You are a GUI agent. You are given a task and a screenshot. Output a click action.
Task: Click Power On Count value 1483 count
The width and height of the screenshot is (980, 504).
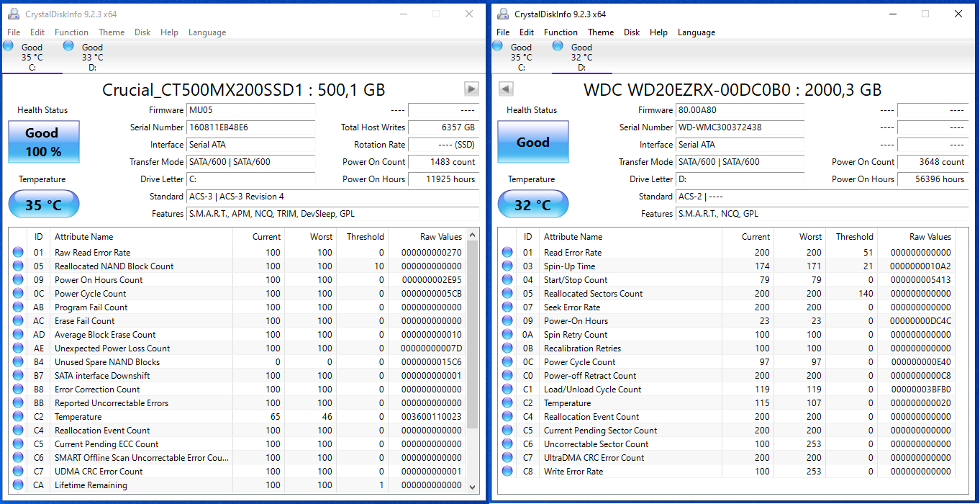click(442, 162)
